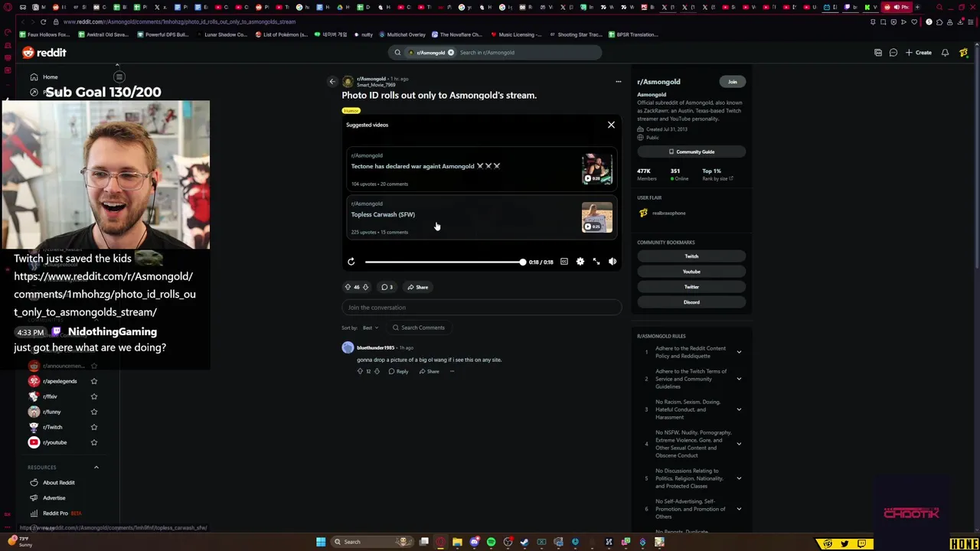Screen dimensions: 980x551
Task: Join the r/Asmongold community
Action: point(733,82)
